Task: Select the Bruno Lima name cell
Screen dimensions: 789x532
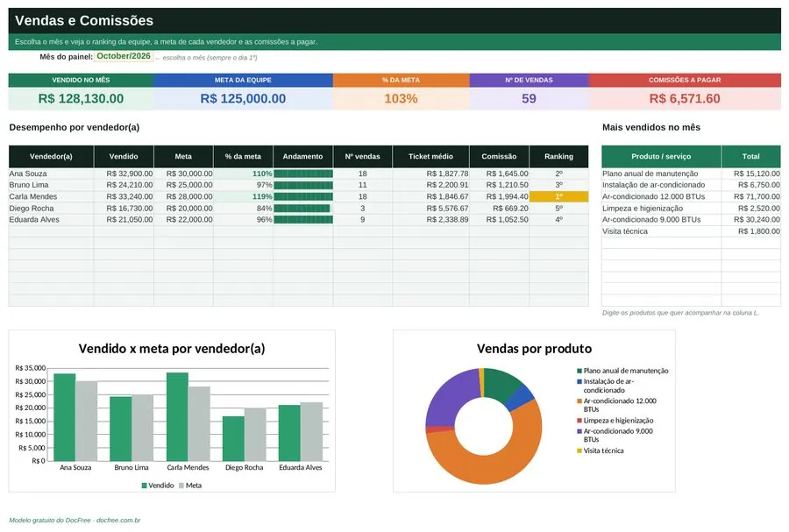Action: tap(51, 185)
